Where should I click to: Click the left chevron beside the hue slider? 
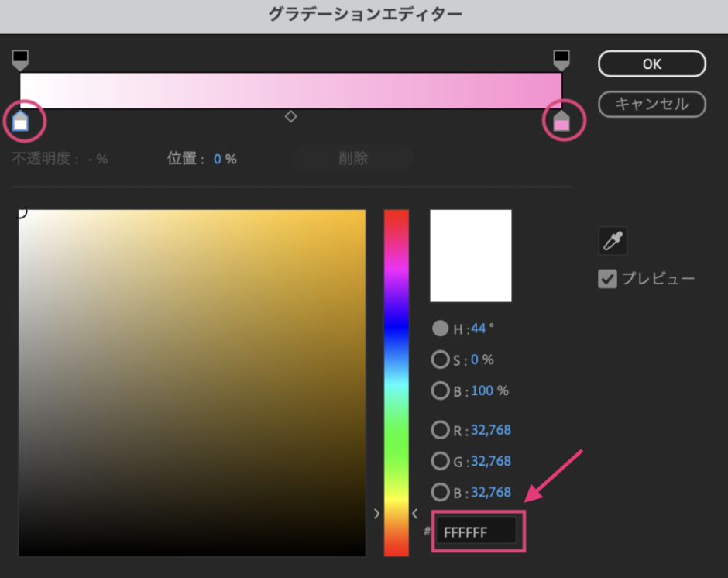(413, 513)
